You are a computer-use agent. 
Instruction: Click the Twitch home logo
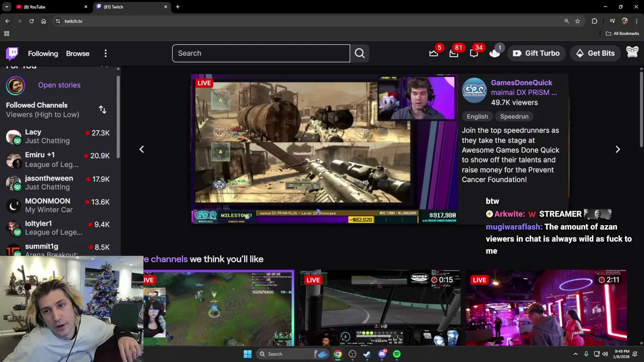click(12, 53)
